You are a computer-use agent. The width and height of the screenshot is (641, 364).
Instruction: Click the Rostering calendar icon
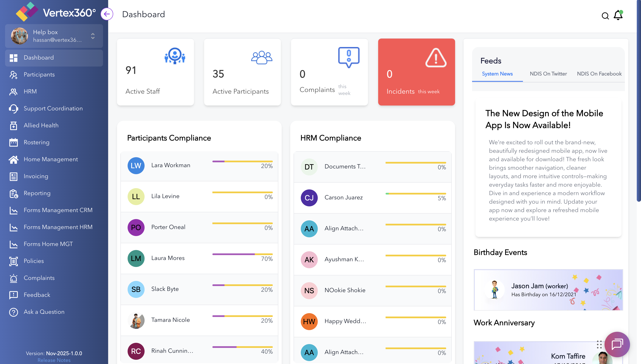(x=14, y=143)
